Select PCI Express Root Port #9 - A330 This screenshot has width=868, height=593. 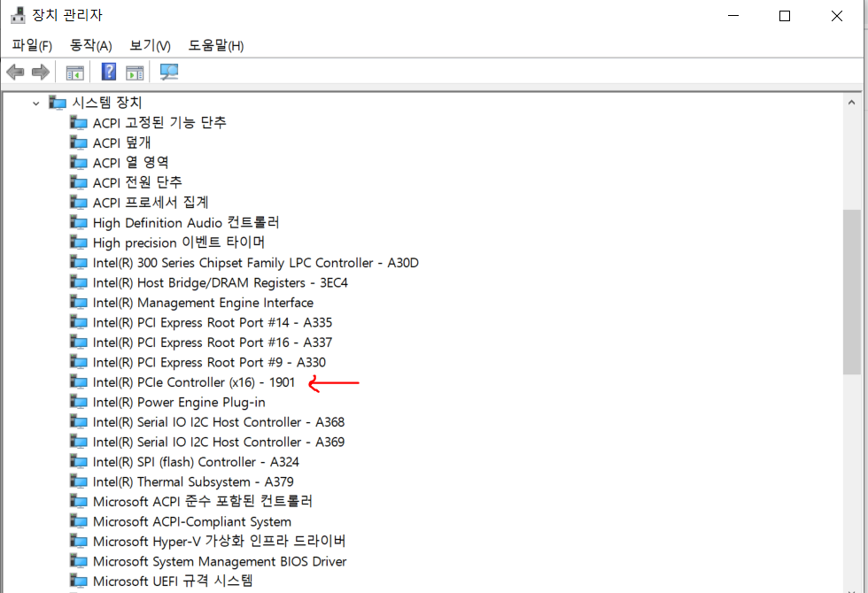(209, 362)
